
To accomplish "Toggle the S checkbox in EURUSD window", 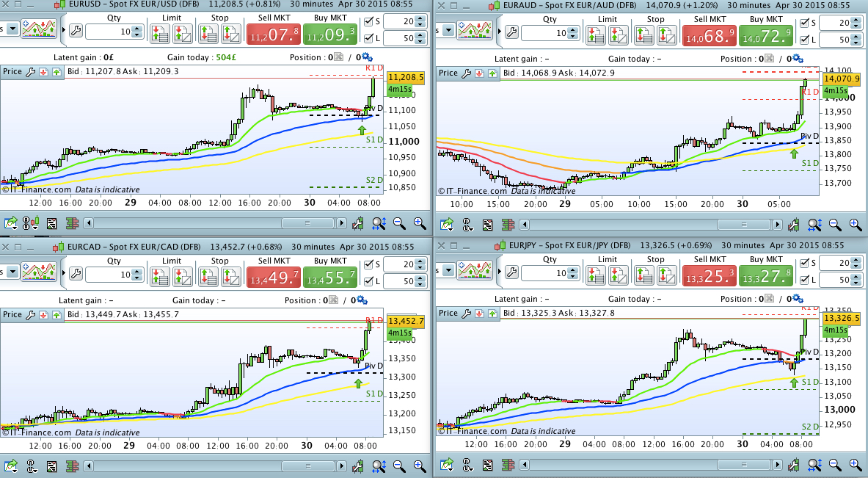I will pos(368,22).
